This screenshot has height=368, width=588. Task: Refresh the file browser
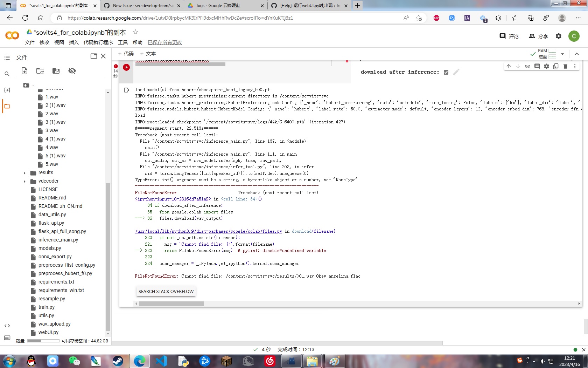tap(40, 71)
